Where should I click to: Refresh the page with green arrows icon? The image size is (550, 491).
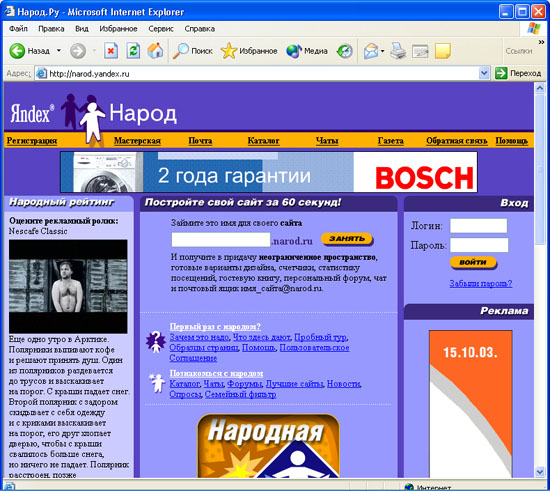pyautogui.click(x=133, y=51)
